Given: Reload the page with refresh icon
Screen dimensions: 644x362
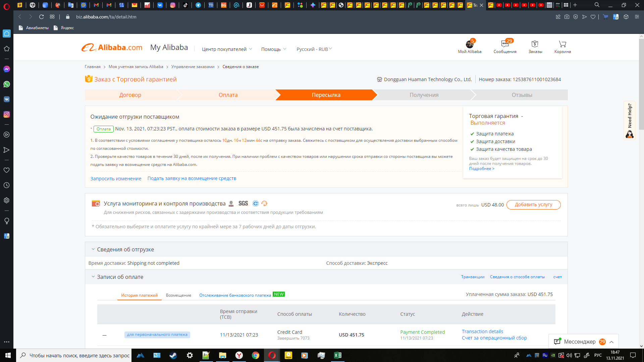Looking at the screenshot, I should click(x=42, y=17).
